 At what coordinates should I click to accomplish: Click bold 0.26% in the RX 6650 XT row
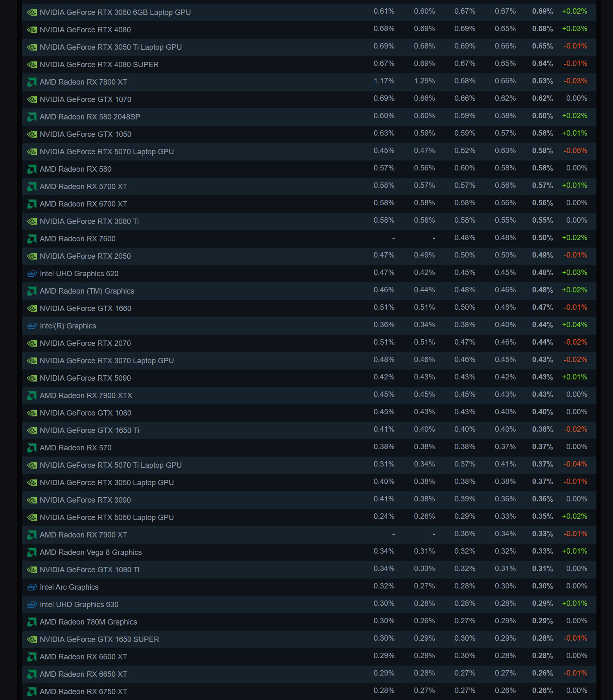tap(543, 673)
